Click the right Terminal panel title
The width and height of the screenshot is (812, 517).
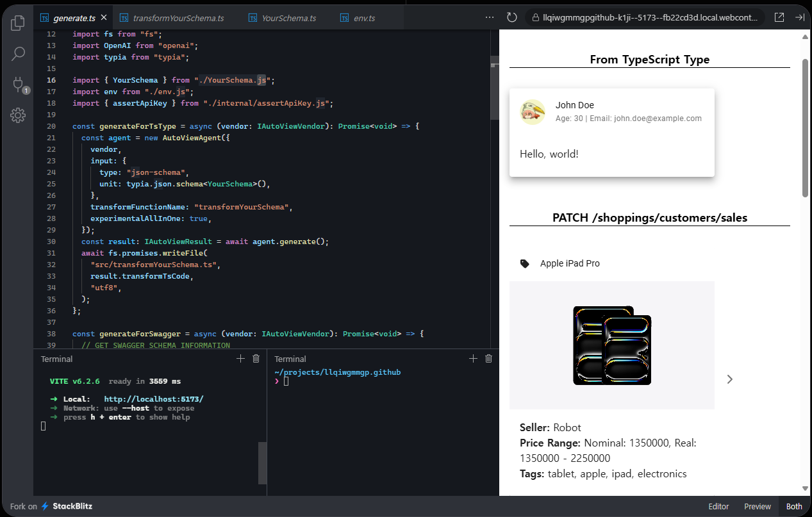(x=290, y=359)
